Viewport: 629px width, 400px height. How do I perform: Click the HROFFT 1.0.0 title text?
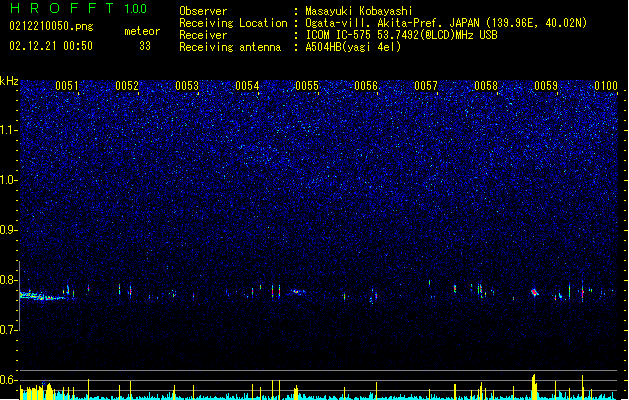(x=78, y=8)
